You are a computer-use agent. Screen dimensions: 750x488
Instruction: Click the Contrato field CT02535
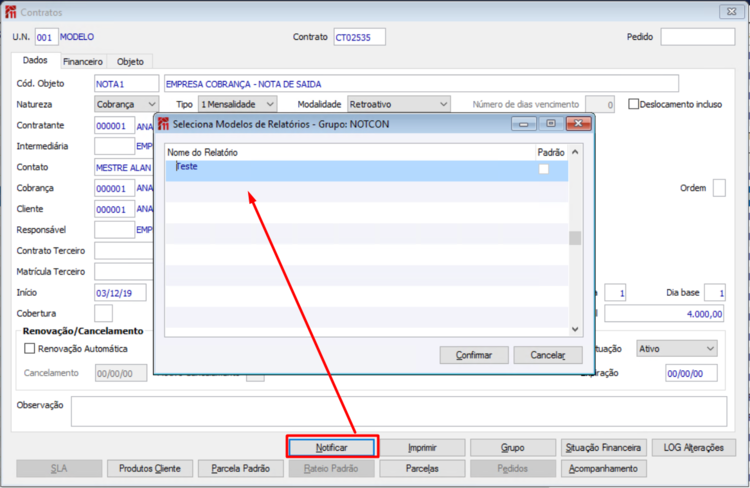point(359,37)
